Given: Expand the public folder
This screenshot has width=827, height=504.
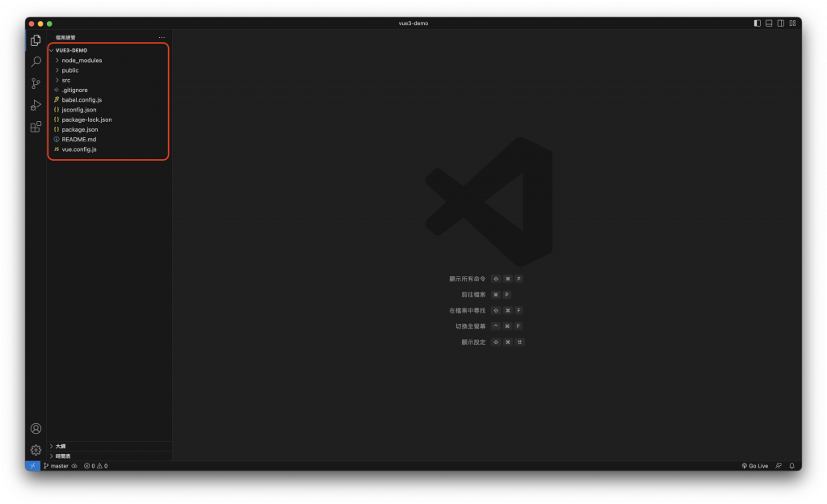Looking at the screenshot, I should tap(109, 70).
